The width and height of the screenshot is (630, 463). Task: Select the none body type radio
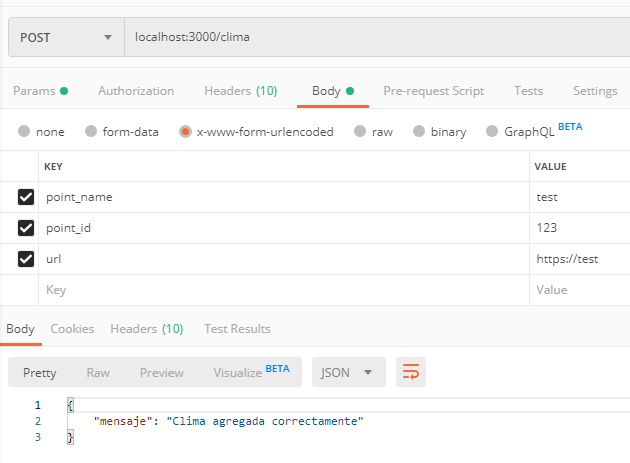click(x=24, y=131)
